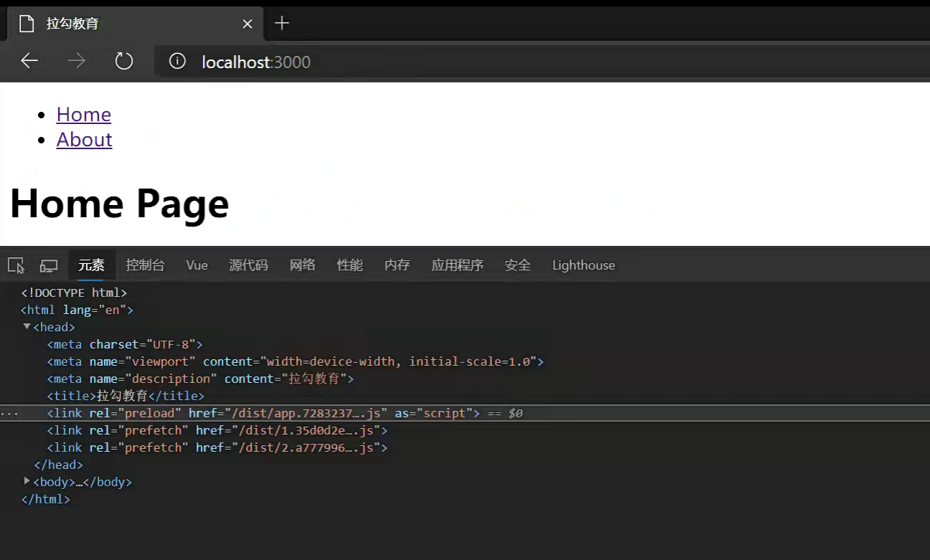
Task: Open the Vue devtools tab
Action: coord(196,265)
